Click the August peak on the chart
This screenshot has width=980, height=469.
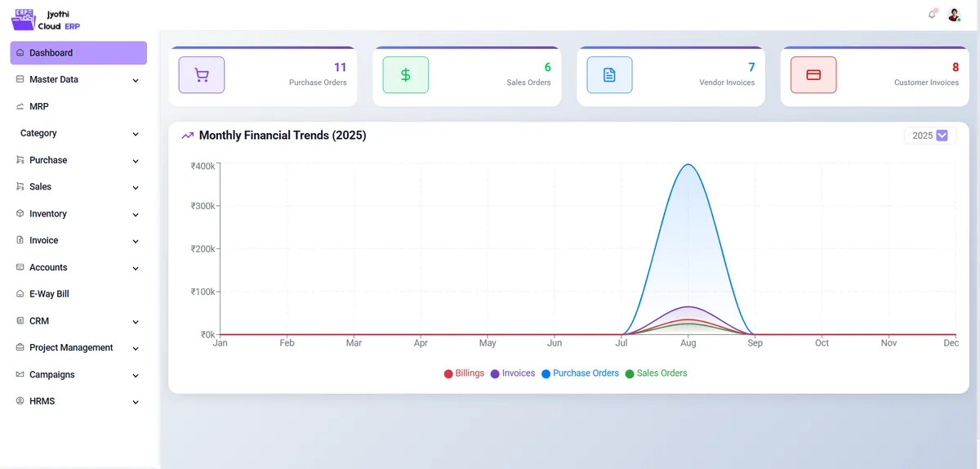click(x=688, y=166)
